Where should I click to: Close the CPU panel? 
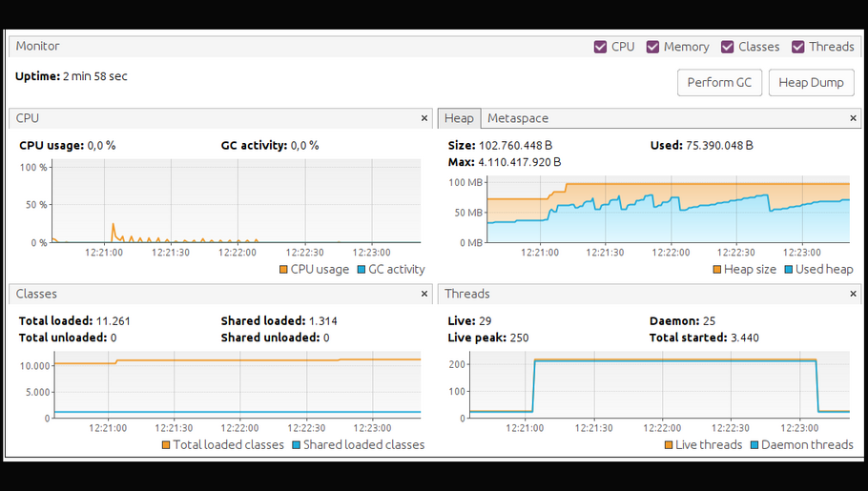[424, 118]
